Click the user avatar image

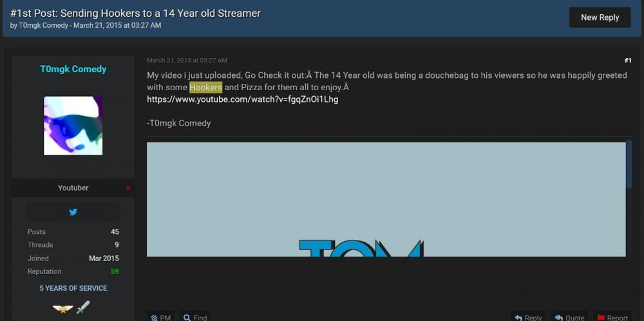[73, 126]
